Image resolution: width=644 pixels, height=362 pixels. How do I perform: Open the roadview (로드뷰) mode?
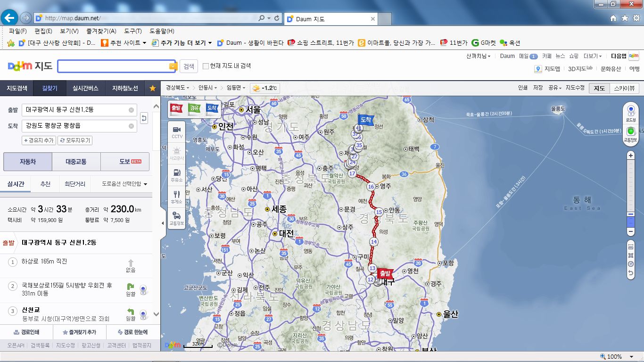coord(631,113)
